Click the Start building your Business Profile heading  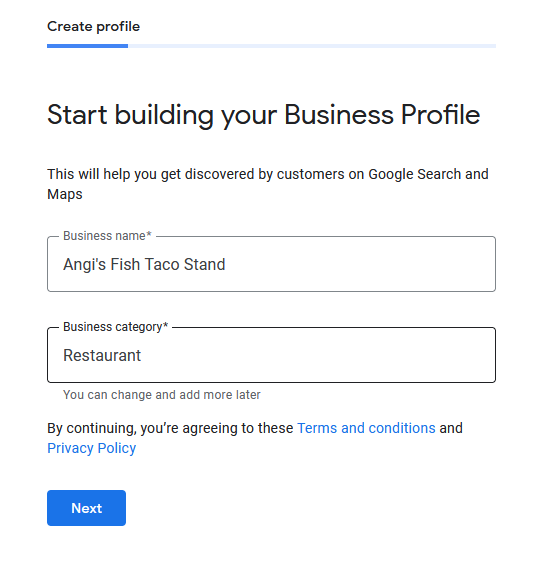point(263,115)
